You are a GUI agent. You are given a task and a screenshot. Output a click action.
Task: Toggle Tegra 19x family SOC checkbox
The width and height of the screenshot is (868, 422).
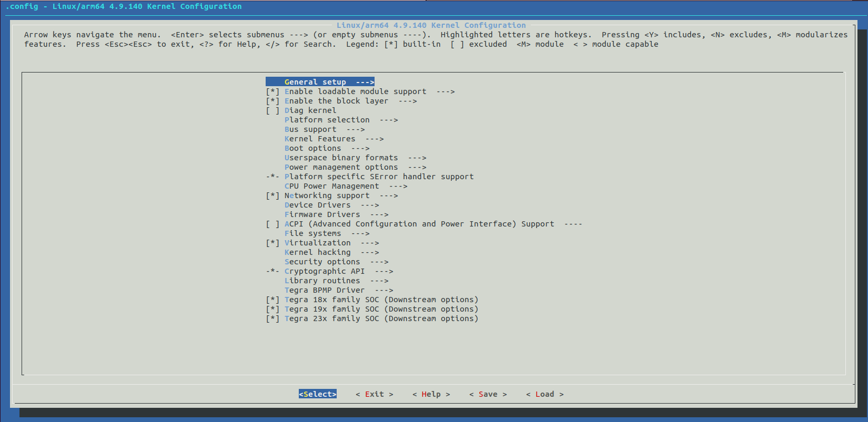[x=272, y=309]
